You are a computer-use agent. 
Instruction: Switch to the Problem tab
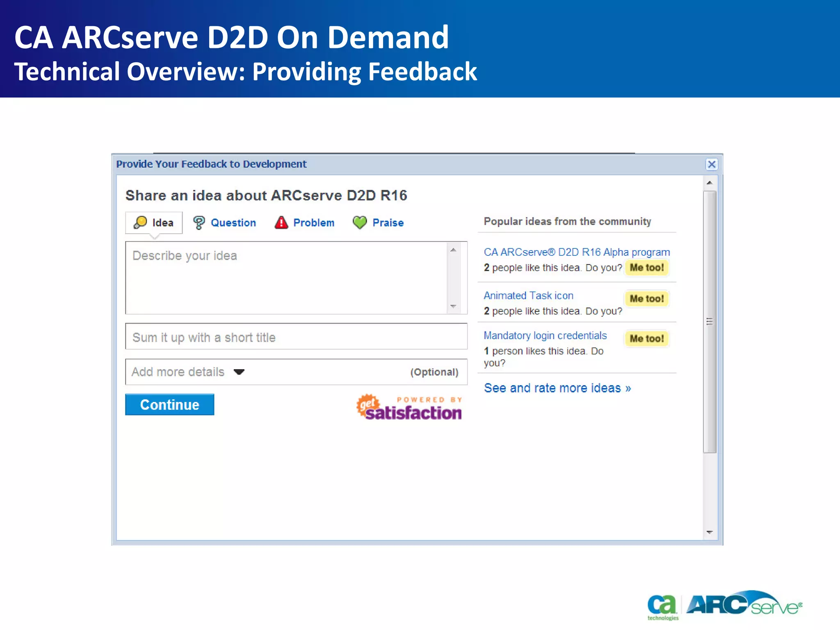pos(304,223)
